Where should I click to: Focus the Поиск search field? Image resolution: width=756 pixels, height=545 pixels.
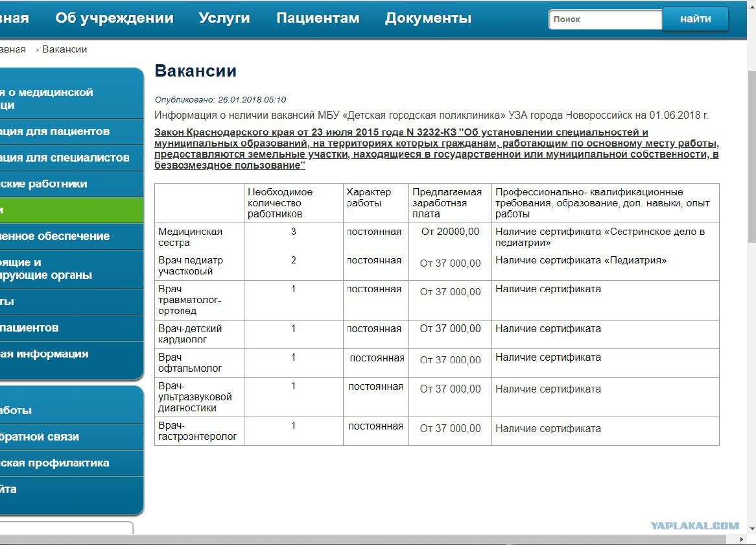pos(605,19)
